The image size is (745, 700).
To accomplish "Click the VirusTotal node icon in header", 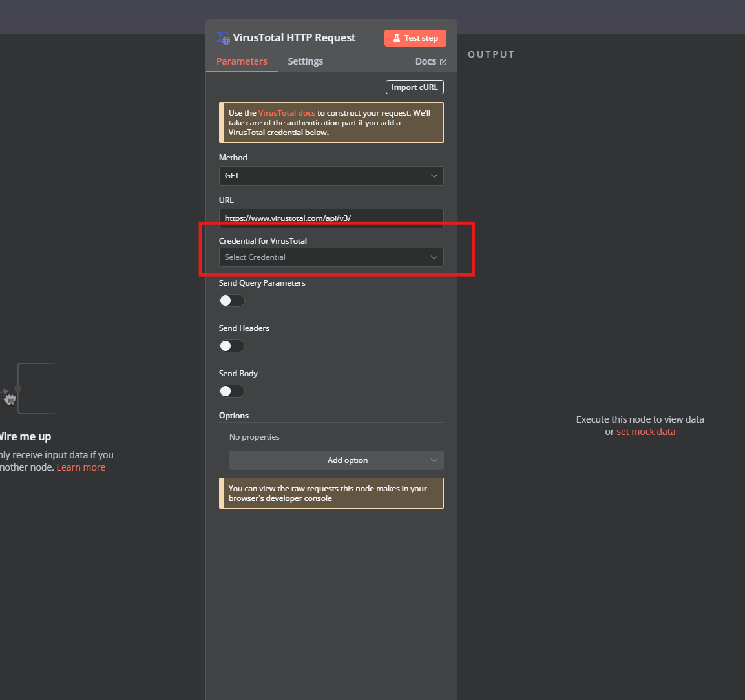I will (223, 38).
